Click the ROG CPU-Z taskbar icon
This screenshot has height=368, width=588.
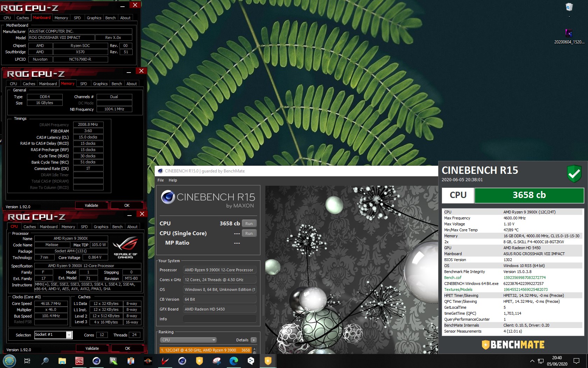click(79, 361)
